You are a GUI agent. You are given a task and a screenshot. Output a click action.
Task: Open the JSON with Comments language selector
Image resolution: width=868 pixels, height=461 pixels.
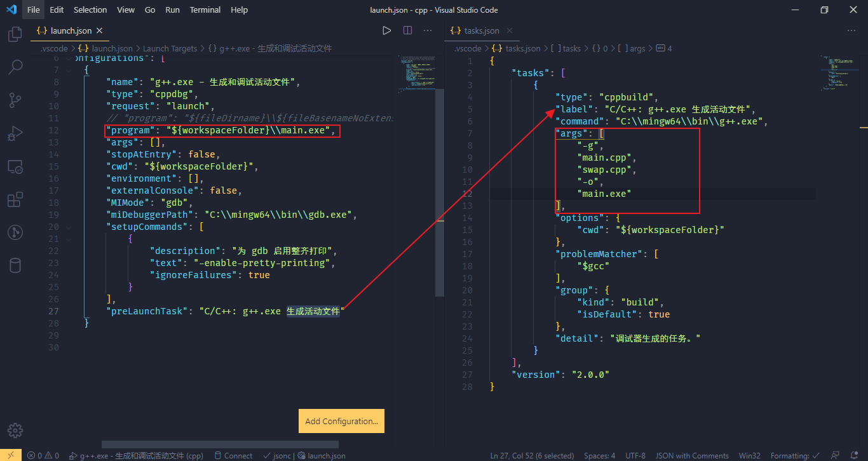tap(692, 455)
